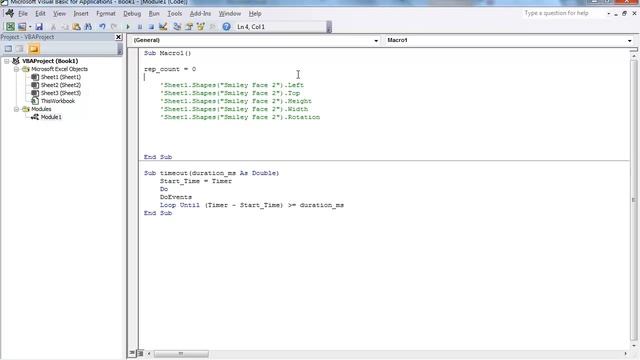Click the Insert UserForm toolbar icon

(22, 27)
